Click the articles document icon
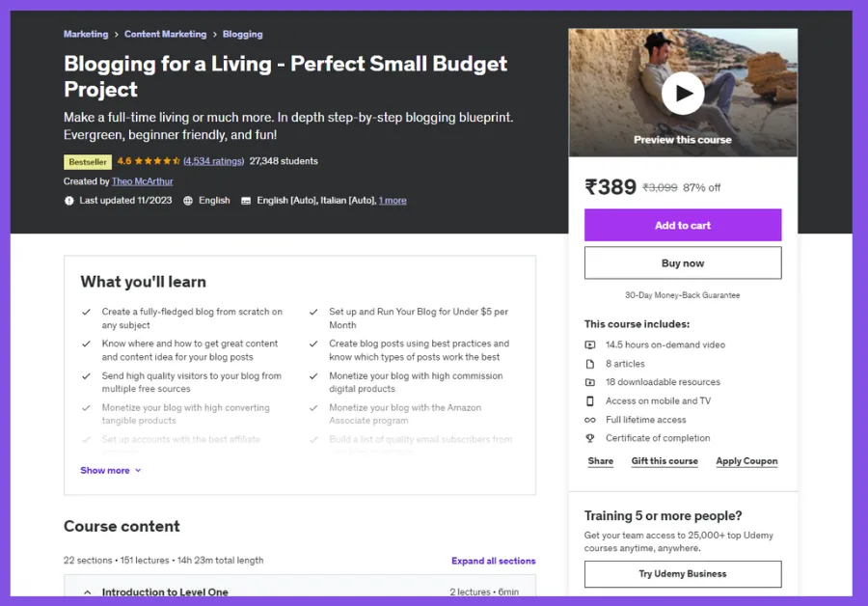Image resolution: width=868 pixels, height=606 pixels. pyautogui.click(x=590, y=364)
